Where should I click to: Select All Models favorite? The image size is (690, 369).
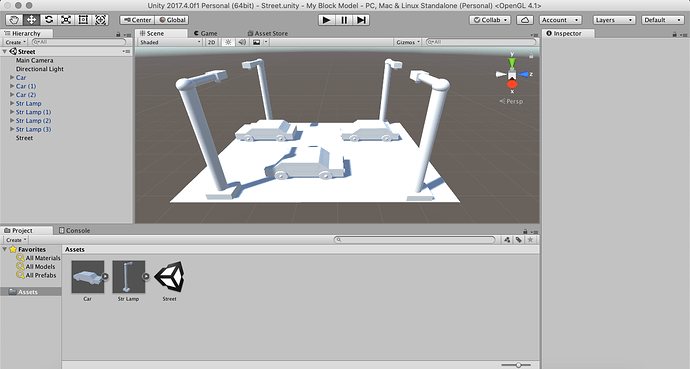pyautogui.click(x=36, y=267)
